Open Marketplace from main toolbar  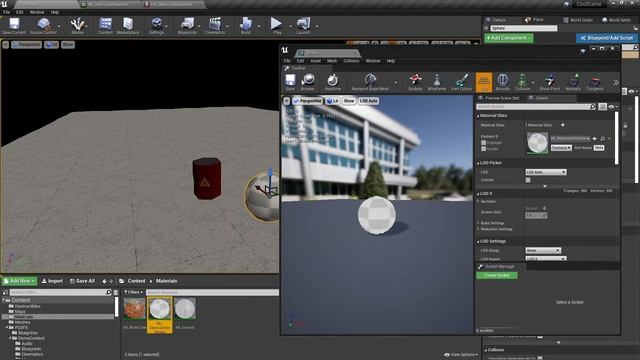pos(128,26)
